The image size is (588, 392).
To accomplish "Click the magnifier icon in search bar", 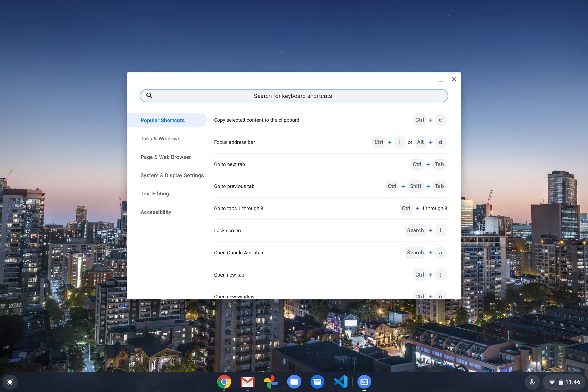I will pos(149,95).
